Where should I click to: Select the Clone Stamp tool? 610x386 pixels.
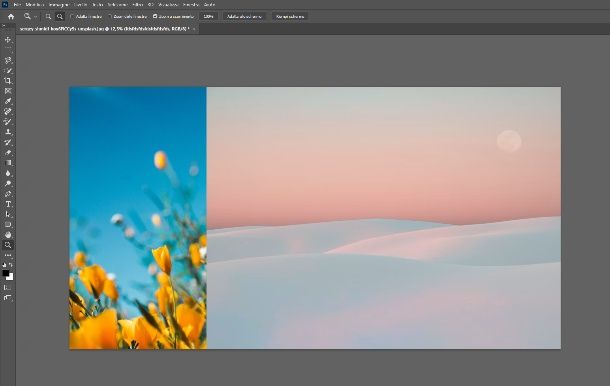pyautogui.click(x=8, y=132)
